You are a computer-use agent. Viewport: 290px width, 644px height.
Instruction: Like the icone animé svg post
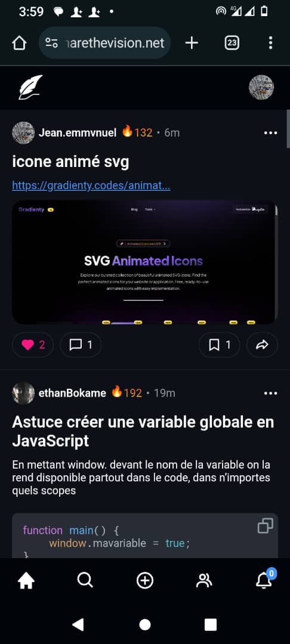point(33,345)
